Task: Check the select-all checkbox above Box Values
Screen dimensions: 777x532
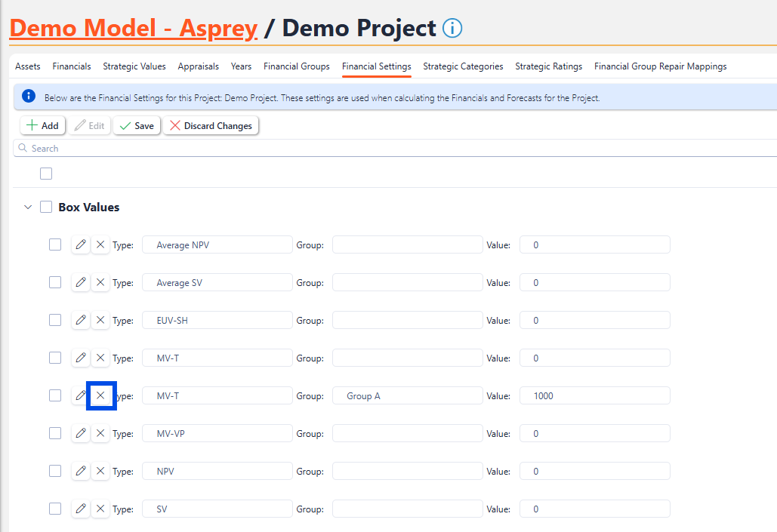Action: click(46, 174)
